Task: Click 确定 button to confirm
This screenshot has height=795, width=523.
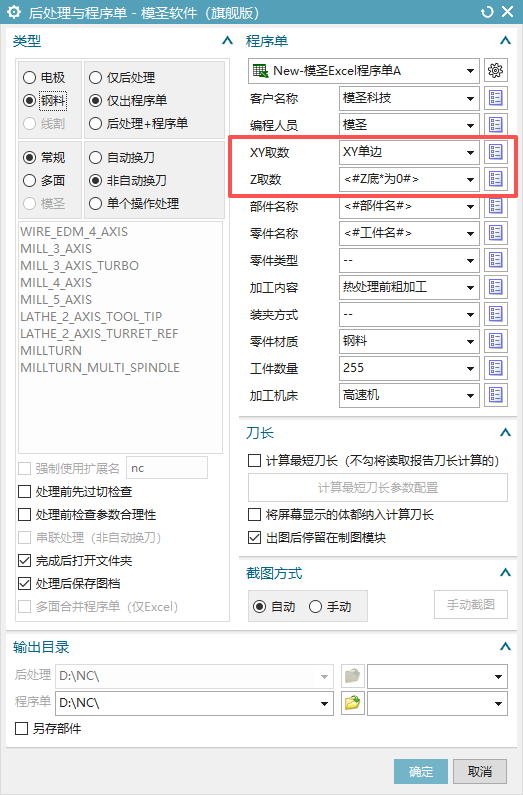Action: point(421,771)
